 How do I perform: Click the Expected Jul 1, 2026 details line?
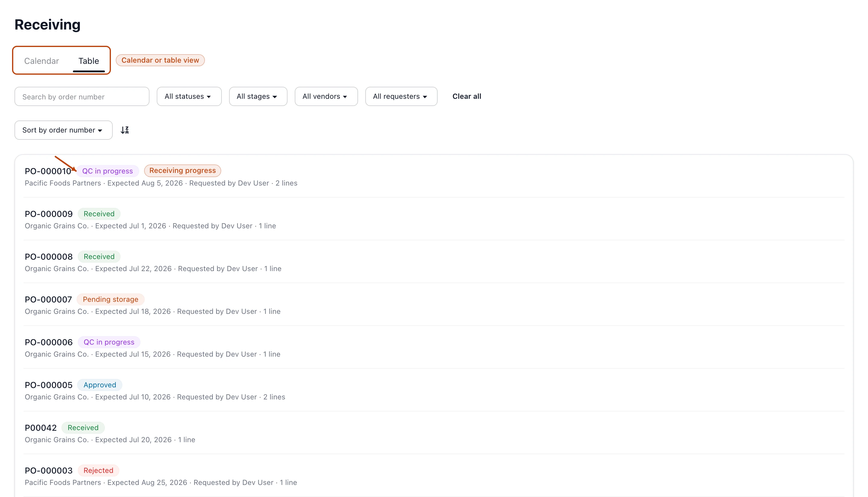coord(150,226)
